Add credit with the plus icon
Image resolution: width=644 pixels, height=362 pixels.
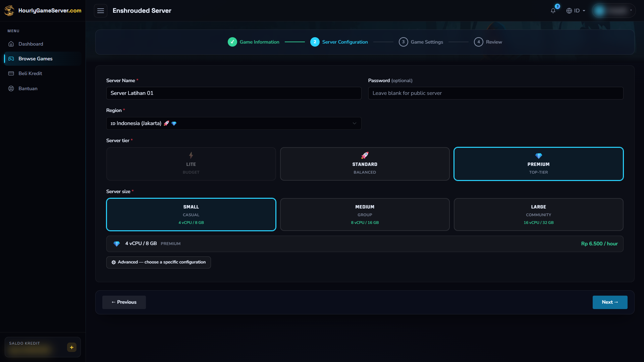(71, 347)
